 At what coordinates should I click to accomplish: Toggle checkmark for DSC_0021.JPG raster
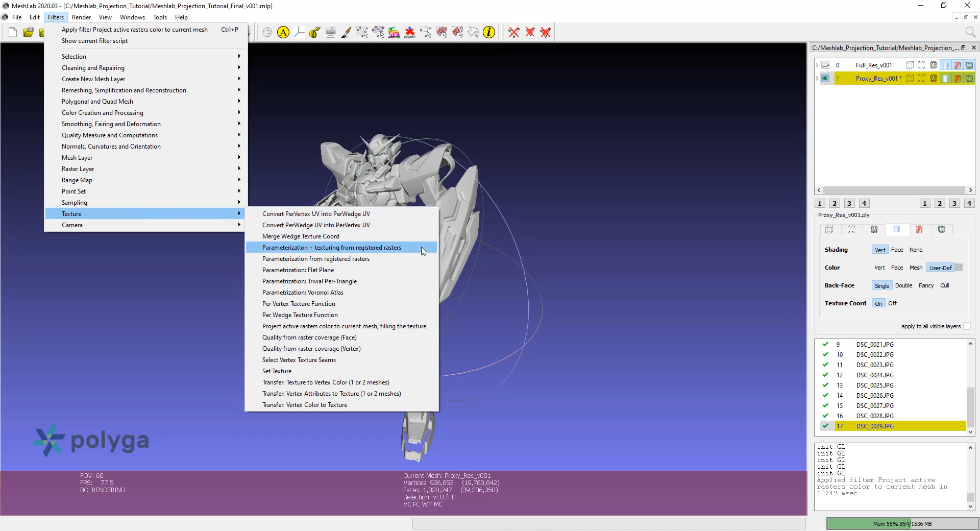pyautogui.click(x=825, y=344)
